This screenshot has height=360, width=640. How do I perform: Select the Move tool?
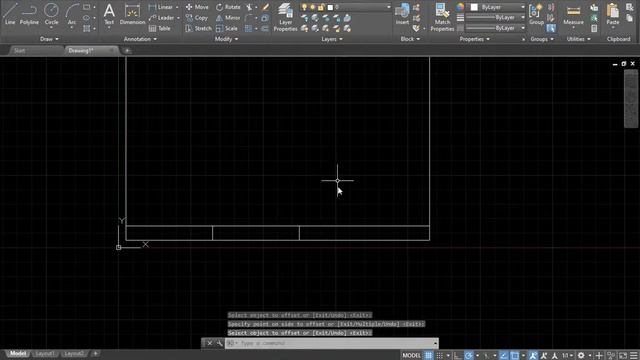point(197,7)
